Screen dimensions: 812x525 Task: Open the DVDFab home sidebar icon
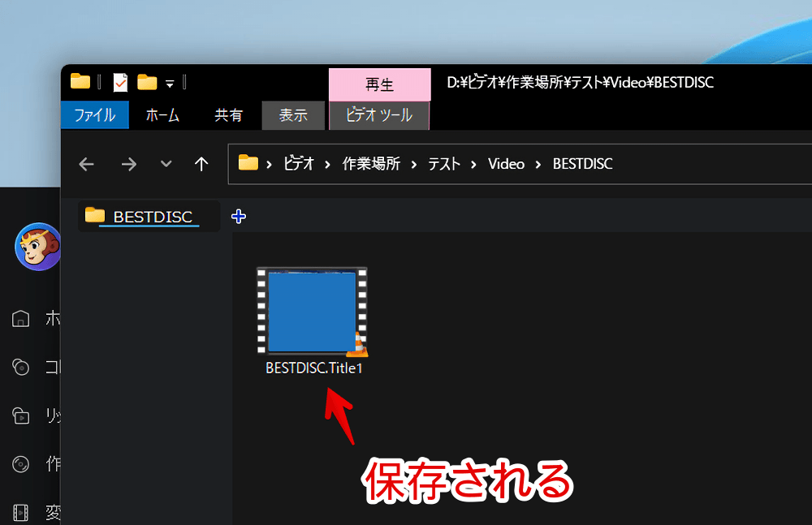pyautogui.click(x=21, y=318)
